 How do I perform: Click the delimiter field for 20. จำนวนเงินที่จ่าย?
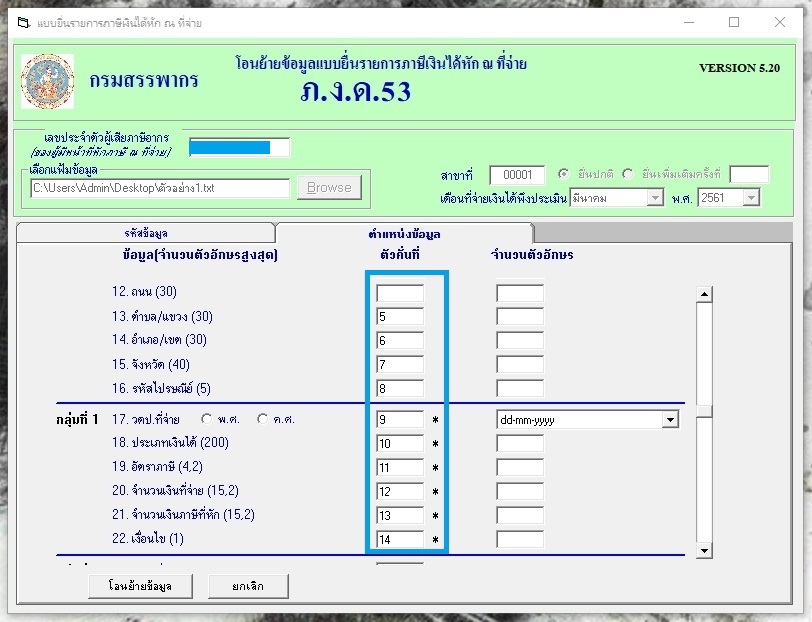400,491
